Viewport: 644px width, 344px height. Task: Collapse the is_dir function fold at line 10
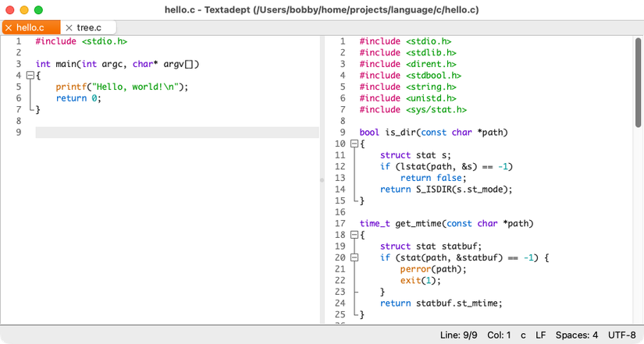354,144
